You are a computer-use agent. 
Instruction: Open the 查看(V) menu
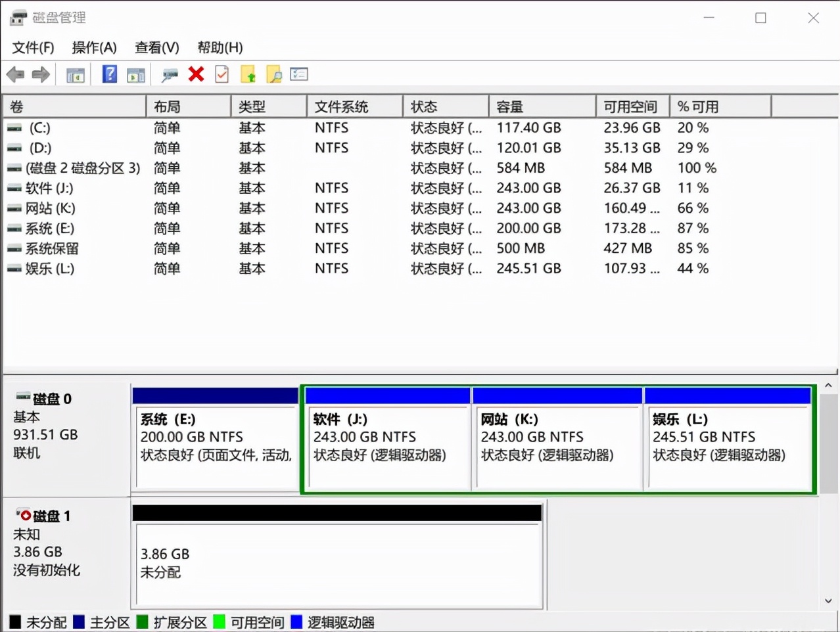156,47
